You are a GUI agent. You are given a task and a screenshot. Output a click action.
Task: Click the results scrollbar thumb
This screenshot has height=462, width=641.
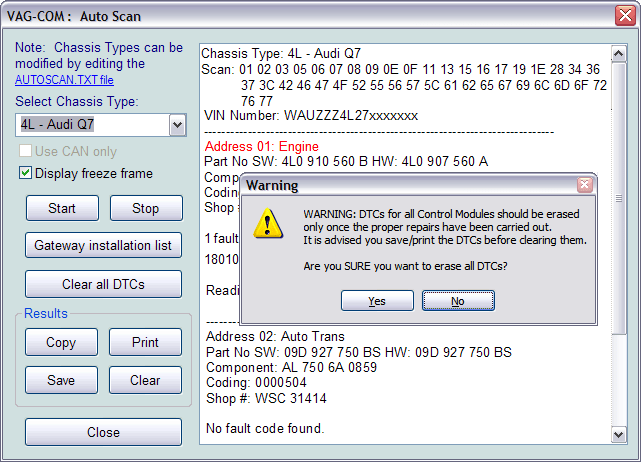619,198
